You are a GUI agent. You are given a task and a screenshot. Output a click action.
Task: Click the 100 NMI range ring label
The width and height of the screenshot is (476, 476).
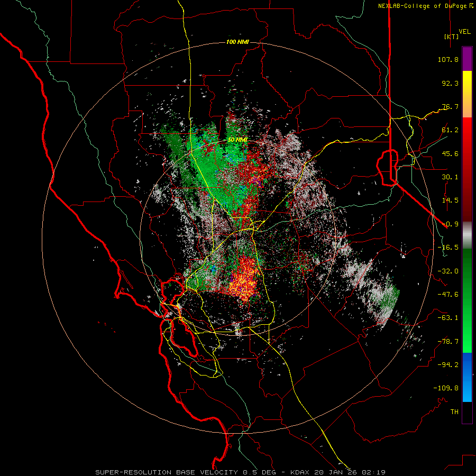[x=237, y=42]
